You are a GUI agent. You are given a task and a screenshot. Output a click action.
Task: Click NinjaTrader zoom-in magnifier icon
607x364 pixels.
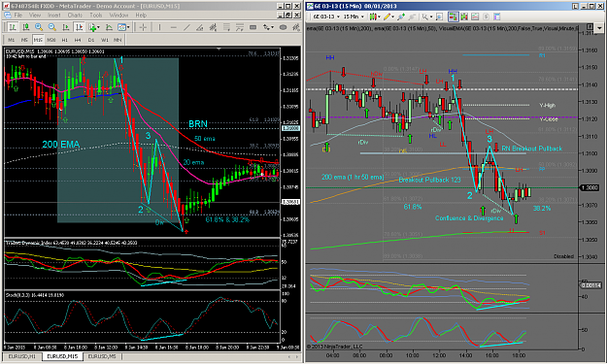[x=401, y=17]
